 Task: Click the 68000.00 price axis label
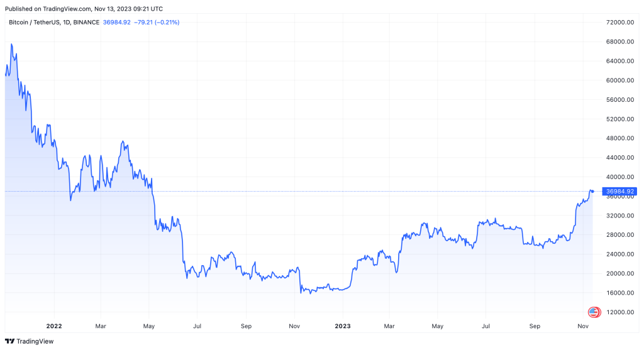pyautogui.click(x=619, y=42)
